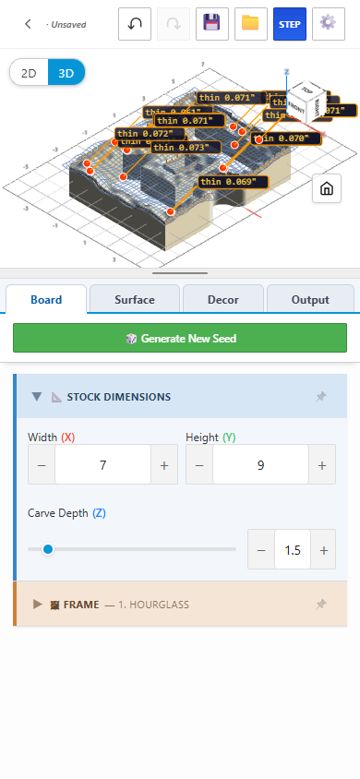This screenshot has width=360, height=779.
Task: Increase Width X with plus button
Action: coord(164,465)
